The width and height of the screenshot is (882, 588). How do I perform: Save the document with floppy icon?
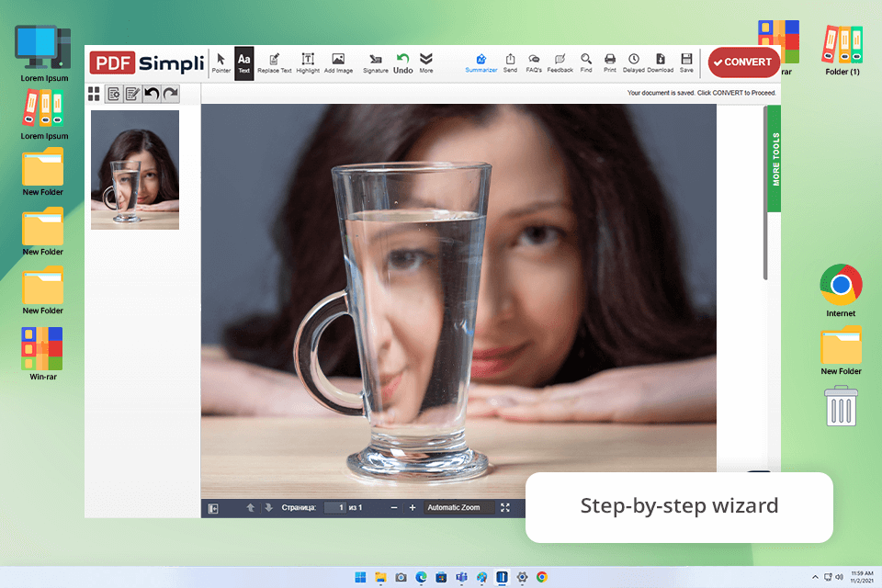pyautogui.click(x=686, y=63)
